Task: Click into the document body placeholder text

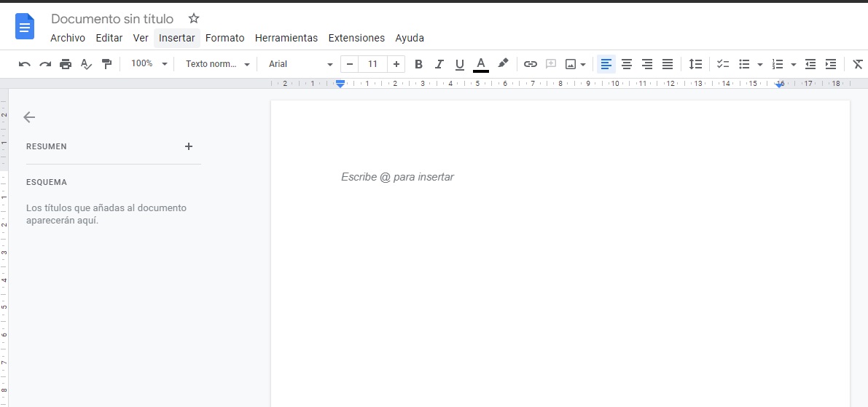Action: (397, 177)
